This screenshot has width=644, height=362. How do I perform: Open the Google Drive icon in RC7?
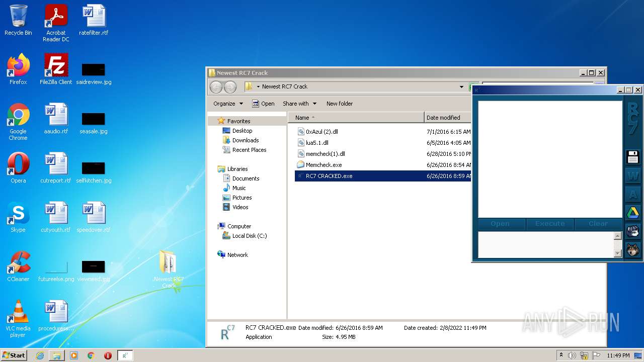tap(632, 213)
